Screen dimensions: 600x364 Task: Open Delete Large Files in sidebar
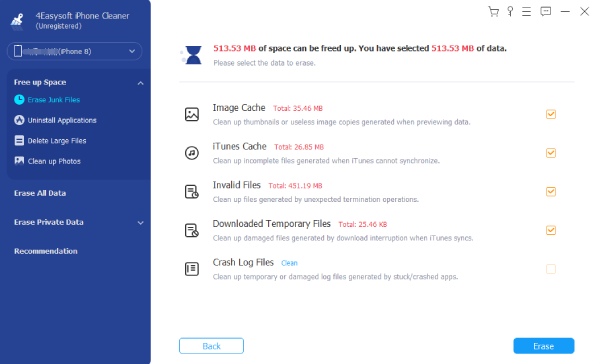coord(57,141)
